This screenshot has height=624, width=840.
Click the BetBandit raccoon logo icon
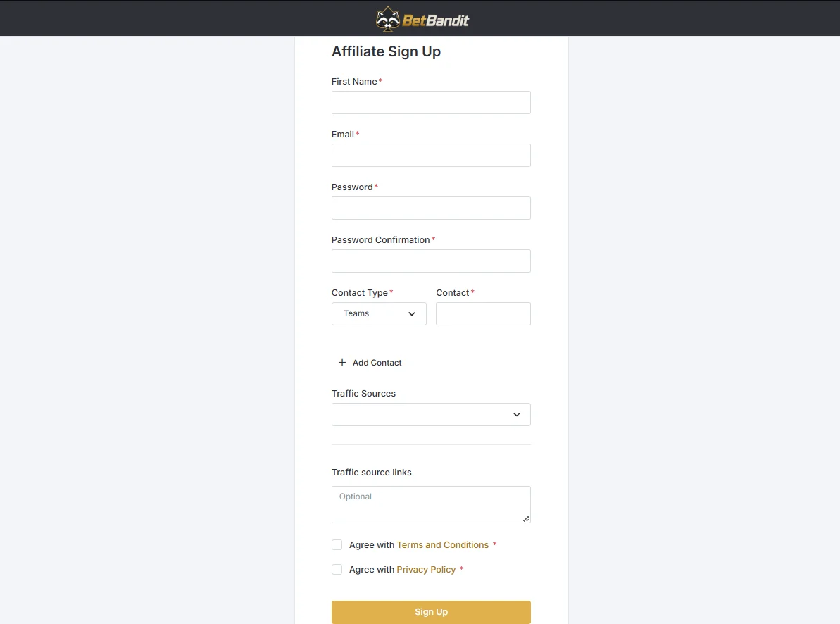(387, 19)
